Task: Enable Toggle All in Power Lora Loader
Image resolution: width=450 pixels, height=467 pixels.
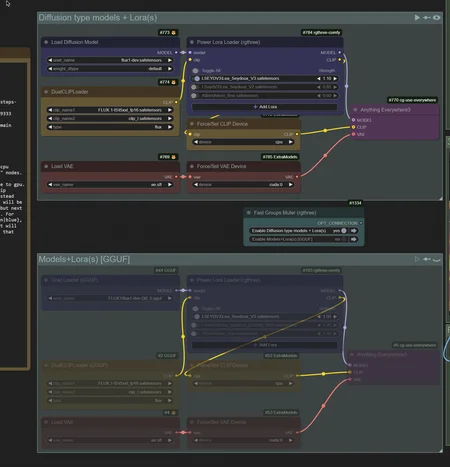Action: 196,71
